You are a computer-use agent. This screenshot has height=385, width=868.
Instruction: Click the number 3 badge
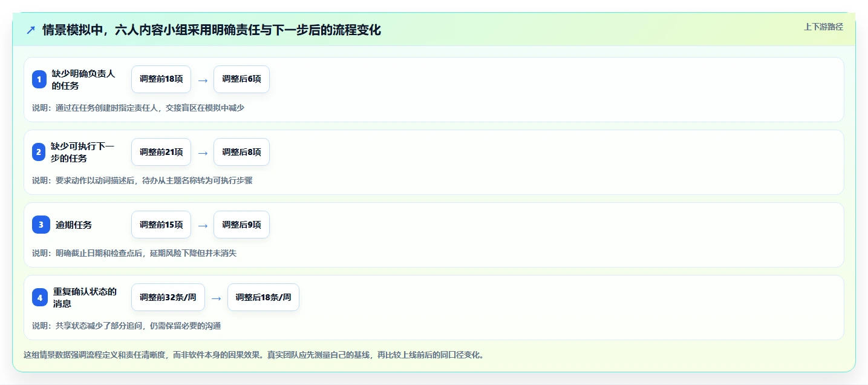[x=41, y=225]
